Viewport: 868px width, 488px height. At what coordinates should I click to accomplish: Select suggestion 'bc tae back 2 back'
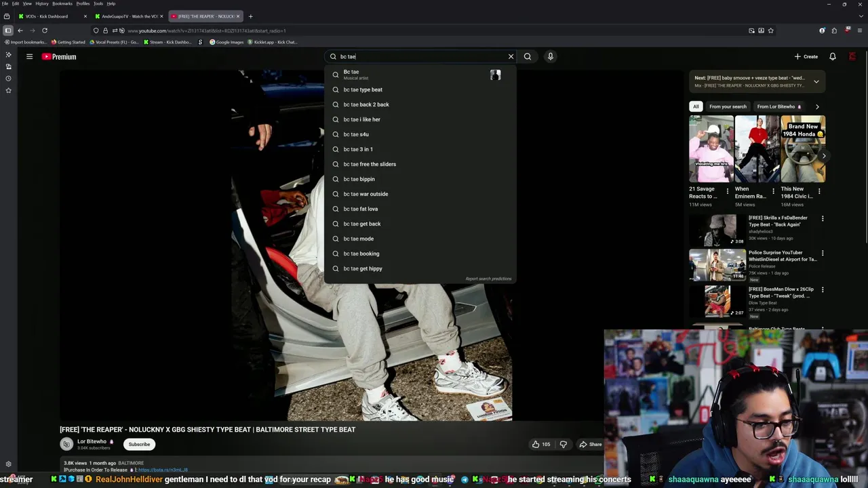click(420, 104)
